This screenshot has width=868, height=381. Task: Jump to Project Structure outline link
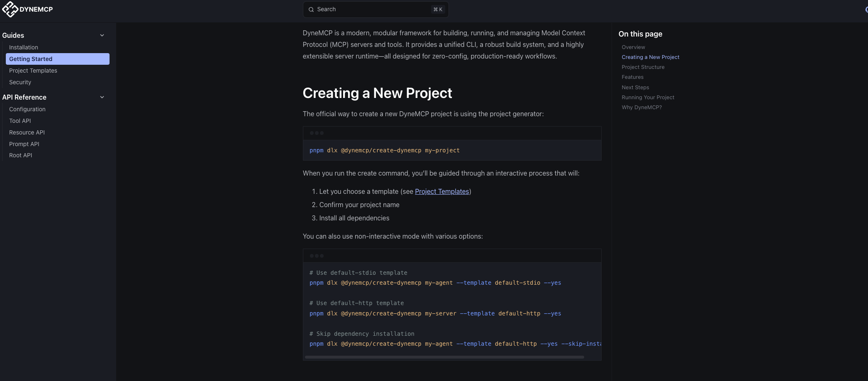[x=643, y=67]
